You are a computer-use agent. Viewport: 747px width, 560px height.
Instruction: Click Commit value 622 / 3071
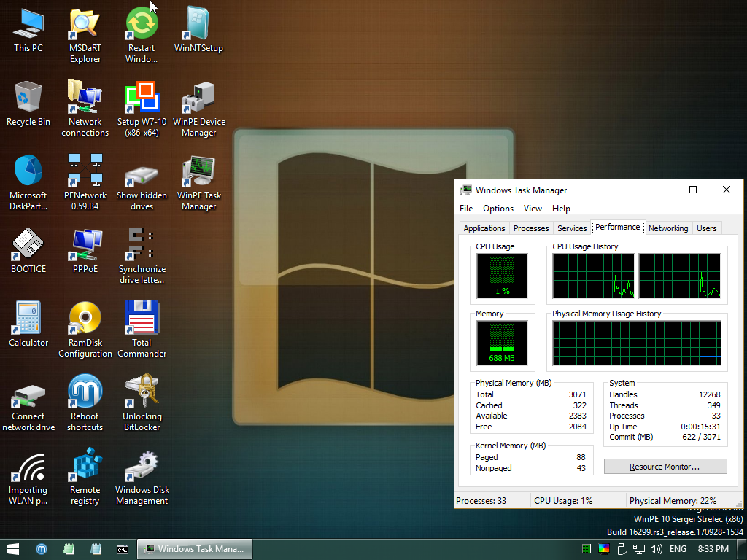[x=701, y=437]
